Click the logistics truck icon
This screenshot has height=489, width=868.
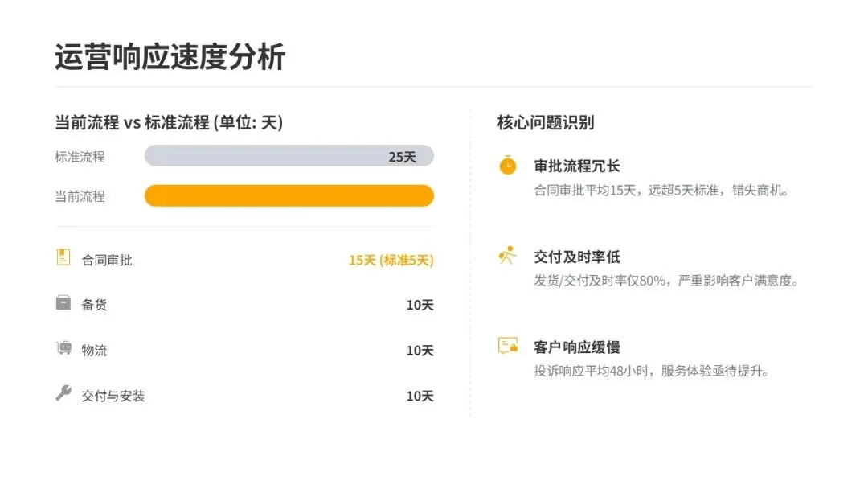tap(63, 347)
